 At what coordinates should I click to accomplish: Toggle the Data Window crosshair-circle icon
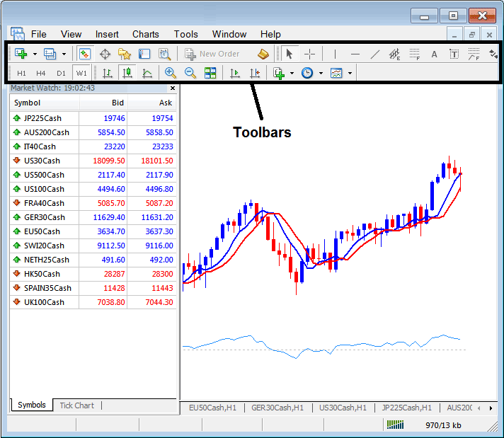105,54
